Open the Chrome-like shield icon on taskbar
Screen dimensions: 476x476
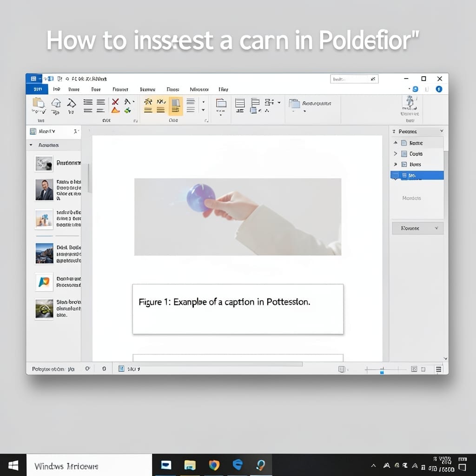(x=214, y=465)
